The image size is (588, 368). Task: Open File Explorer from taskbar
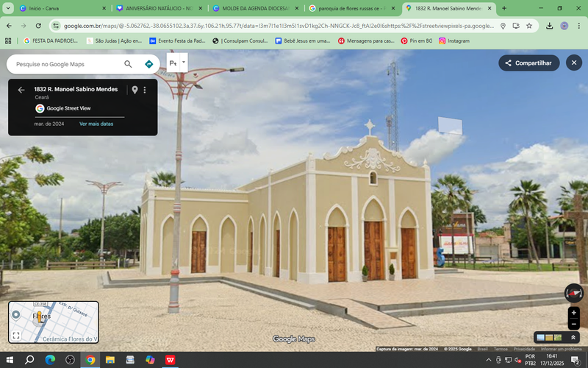tap(110, 360)
